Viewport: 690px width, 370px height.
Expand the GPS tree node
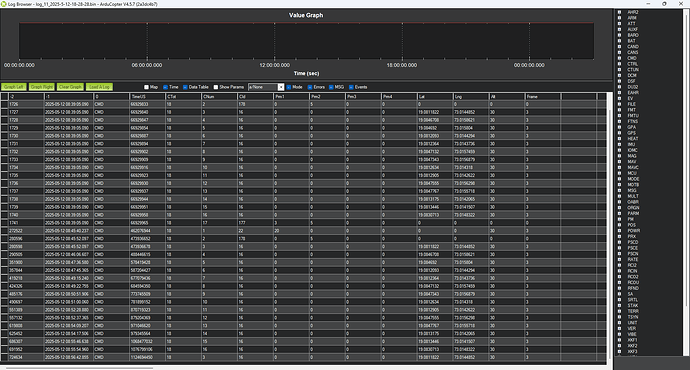click(x=619, y=133)
